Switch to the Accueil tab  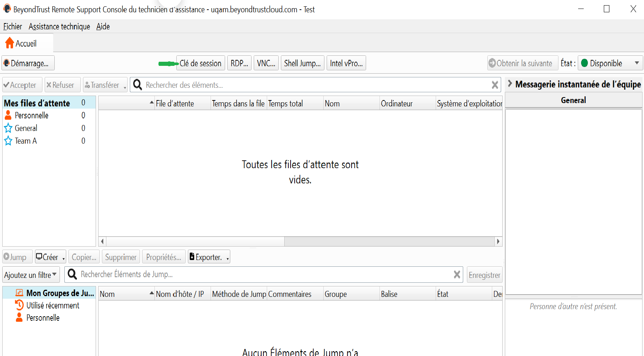point(26,44)
